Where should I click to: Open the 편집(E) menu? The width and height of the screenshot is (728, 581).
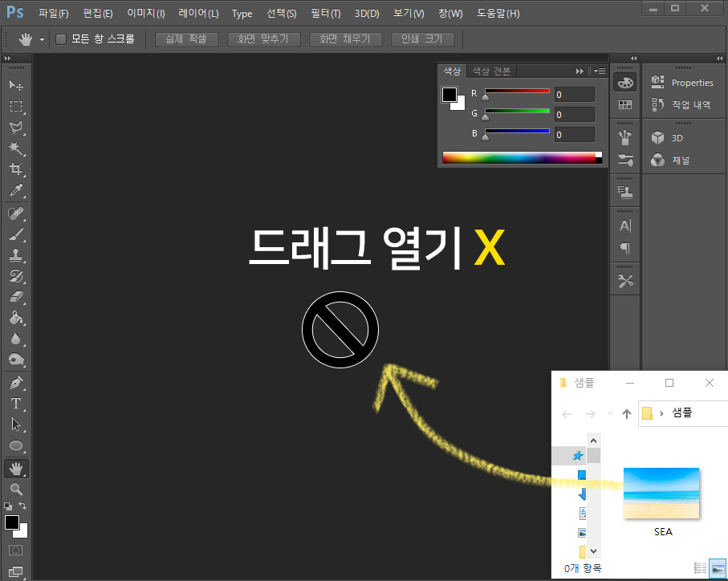(98, 14)
